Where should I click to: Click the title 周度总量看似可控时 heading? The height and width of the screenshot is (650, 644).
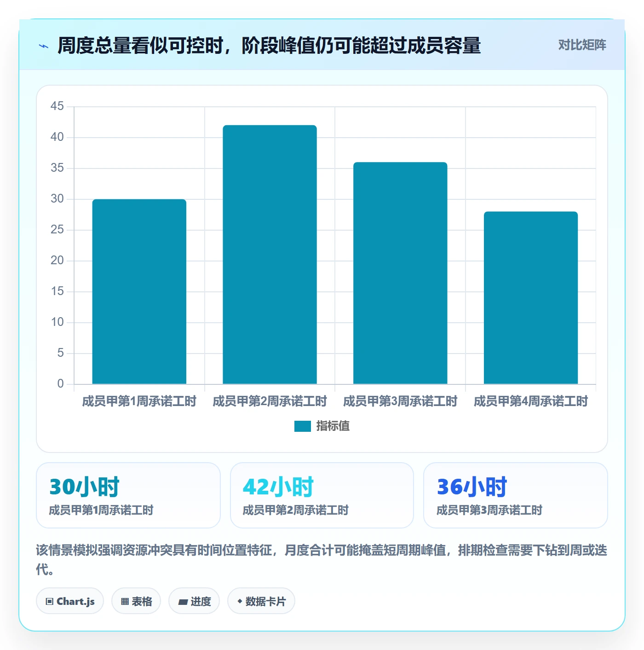click(x=269, y=46)
